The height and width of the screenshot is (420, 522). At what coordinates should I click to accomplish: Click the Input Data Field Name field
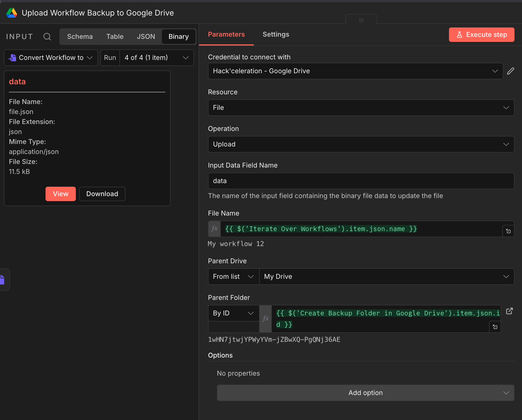point(361,181)
